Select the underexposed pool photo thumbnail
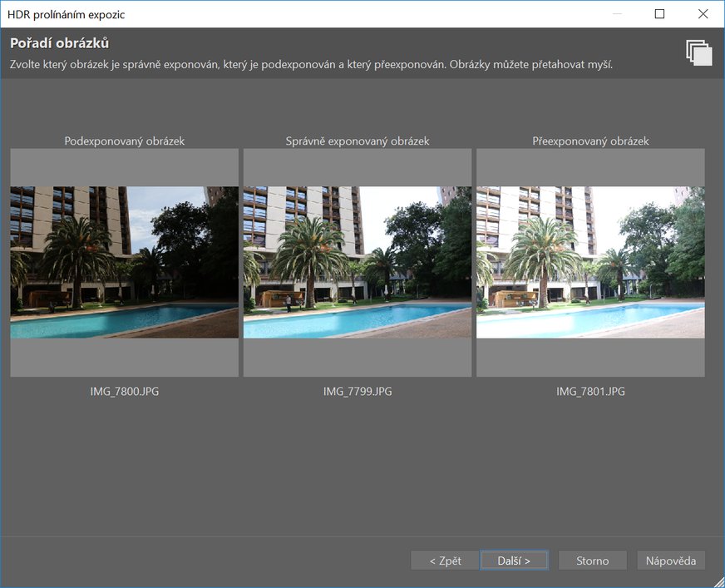This screenshot has width=725, height=588. 125,262
